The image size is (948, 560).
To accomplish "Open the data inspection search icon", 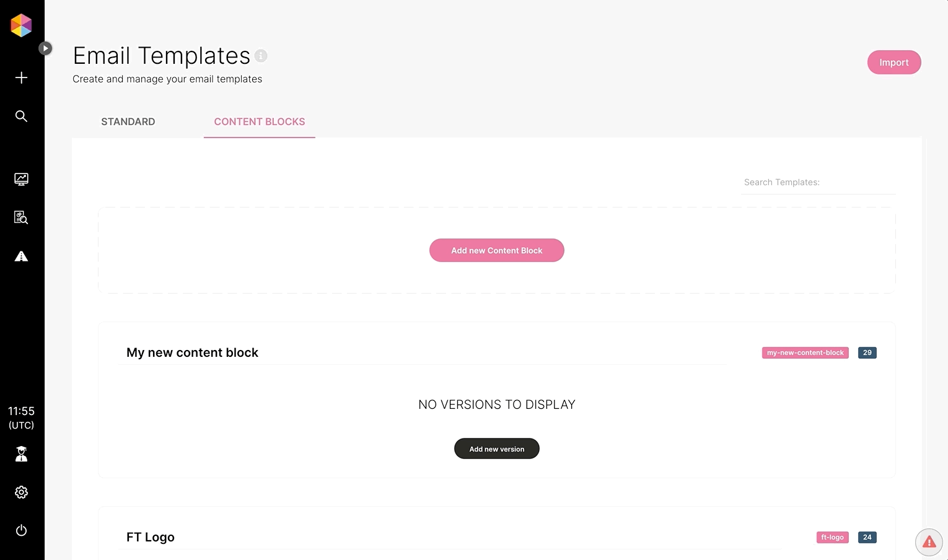I will [21, 217].
